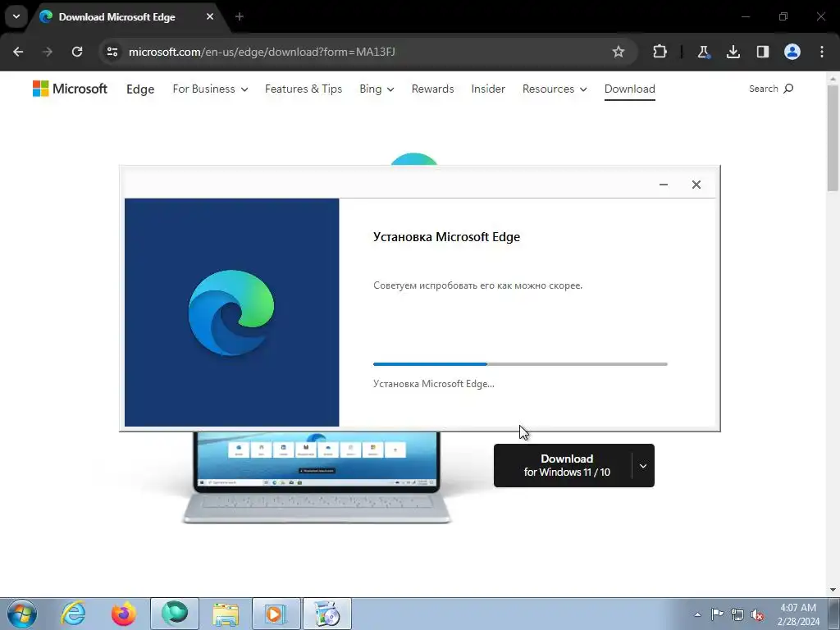Close the Download Microsoft Edge tab
The height and width of the screenshot is (630, 840).
point(210,16)
